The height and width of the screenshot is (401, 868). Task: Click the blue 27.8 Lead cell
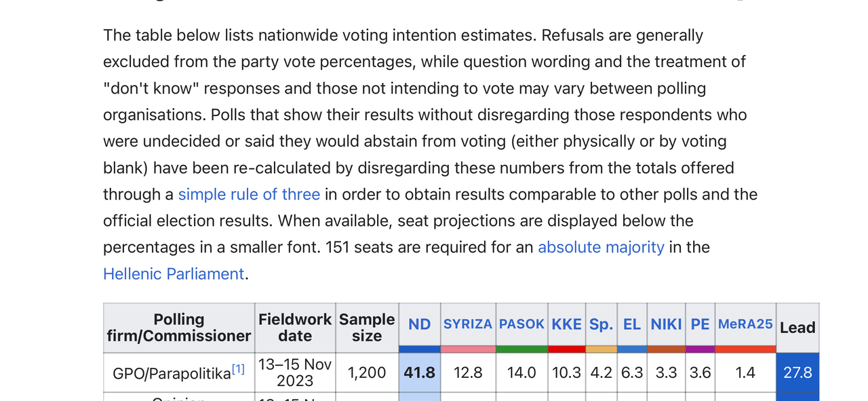[x=797, y=373]
